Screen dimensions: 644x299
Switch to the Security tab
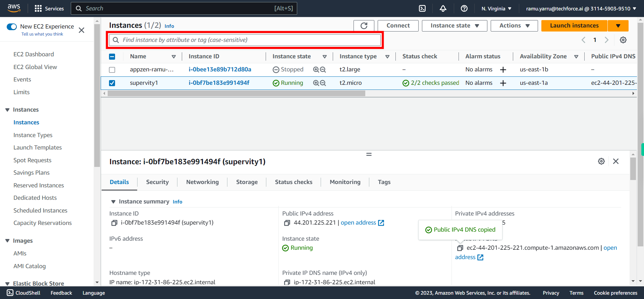pyautogui.click(x=157, y=182)
